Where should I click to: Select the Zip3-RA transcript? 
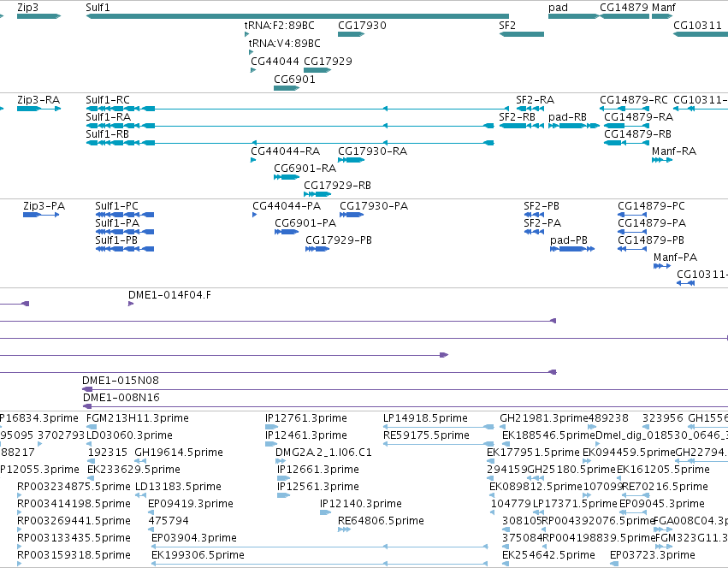click(x=39, y=109)
